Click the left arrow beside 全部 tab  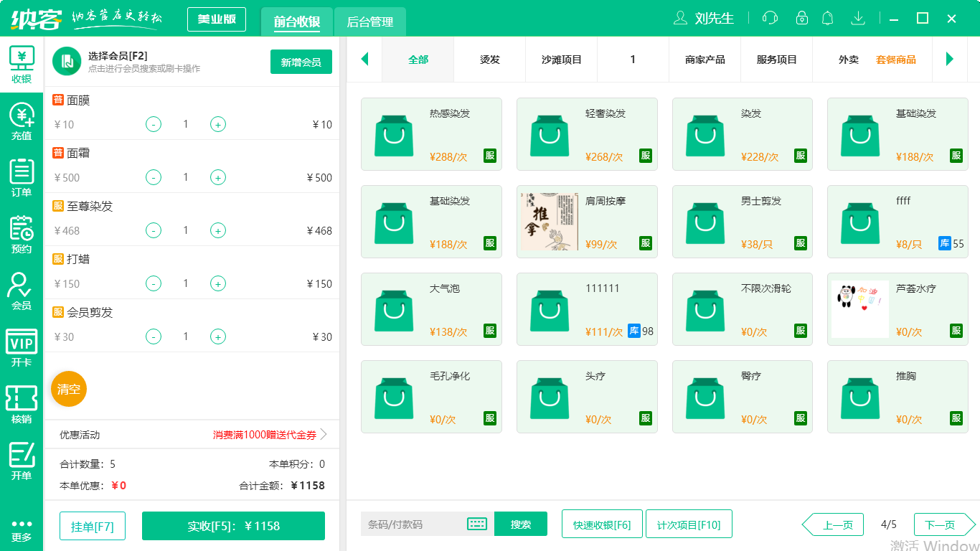(364, 60)
